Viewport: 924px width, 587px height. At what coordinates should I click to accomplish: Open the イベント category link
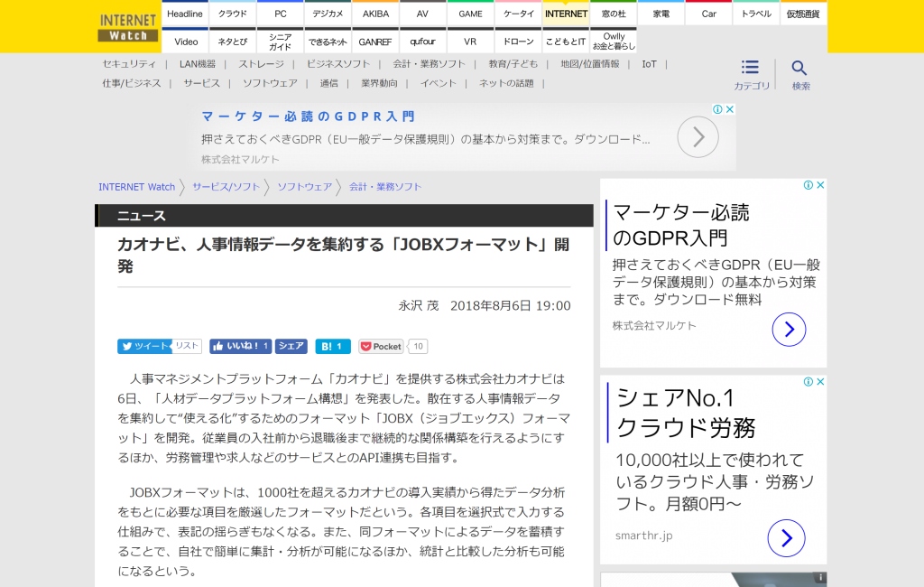tap(439, 83)
